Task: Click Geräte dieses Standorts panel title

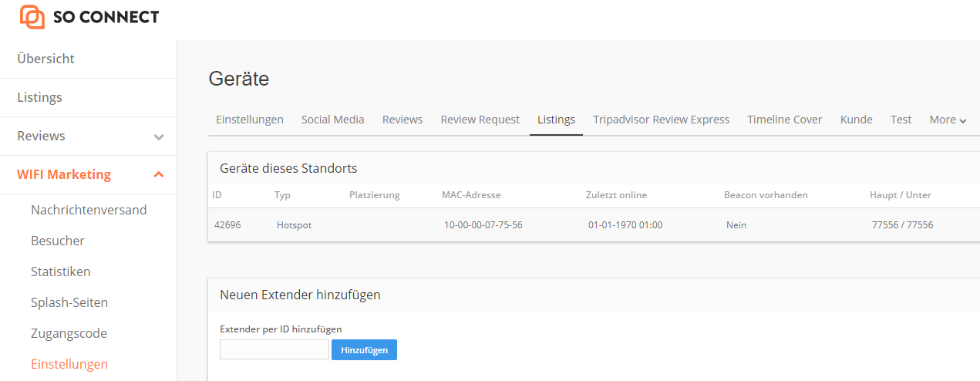Action: pos(288,168)
